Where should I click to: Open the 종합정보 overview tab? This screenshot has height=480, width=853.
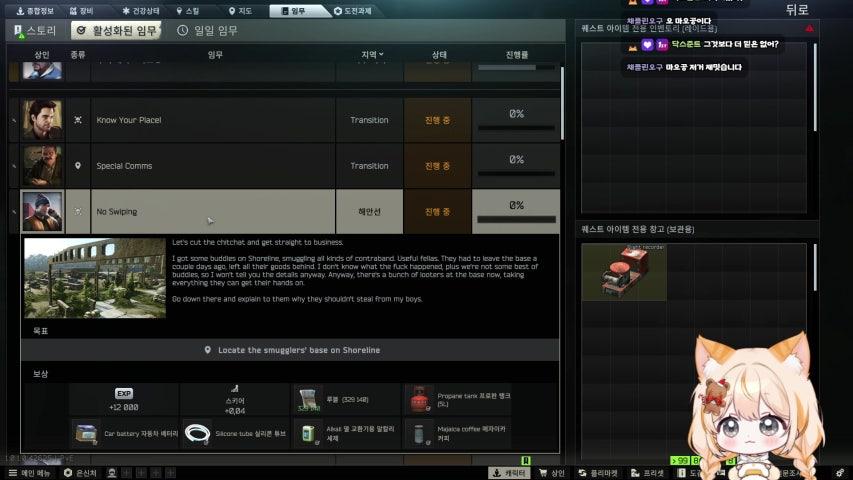click(x=35, y=11)
